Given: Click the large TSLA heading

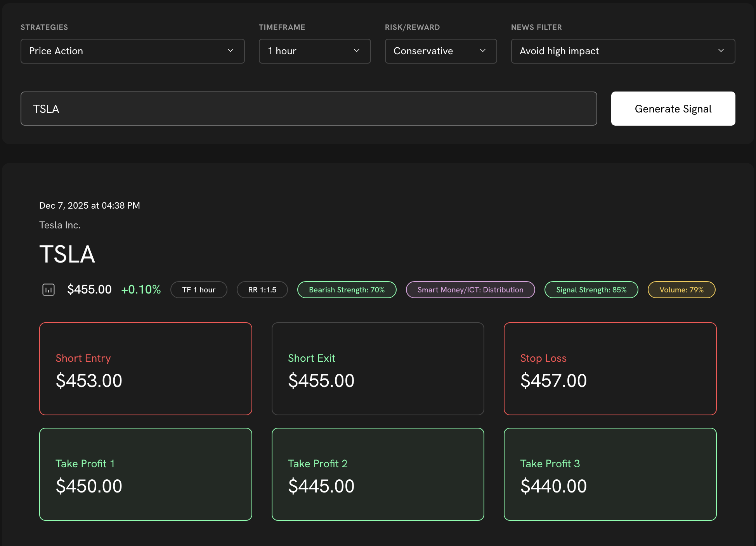Looking at the screenshot, I should point(67,254).
